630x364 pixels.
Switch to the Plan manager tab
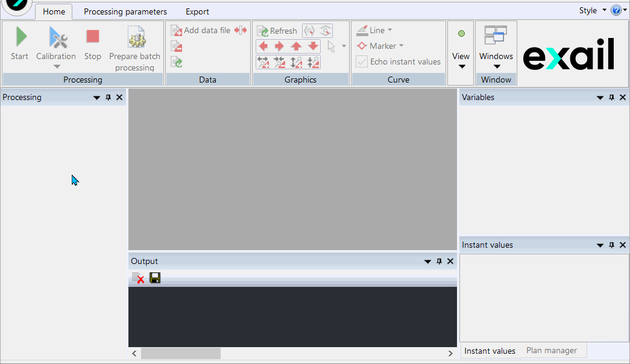pyautogui.click(x=551, y=350)
